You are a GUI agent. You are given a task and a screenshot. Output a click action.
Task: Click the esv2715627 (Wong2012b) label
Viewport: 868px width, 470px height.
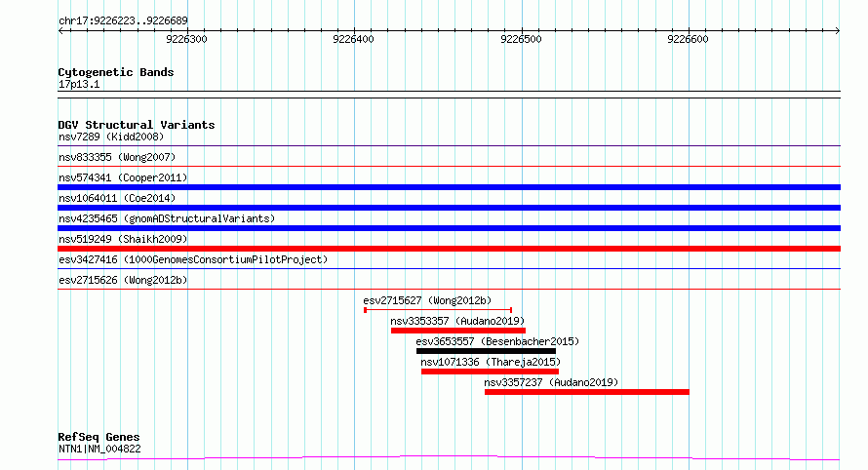tap(427, 300)
